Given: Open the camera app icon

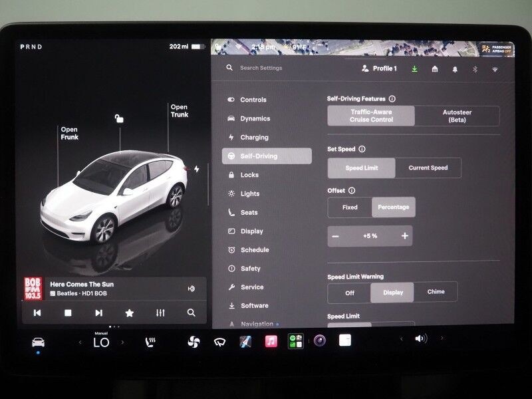Looking at the screenshot, I should [320, 340].
